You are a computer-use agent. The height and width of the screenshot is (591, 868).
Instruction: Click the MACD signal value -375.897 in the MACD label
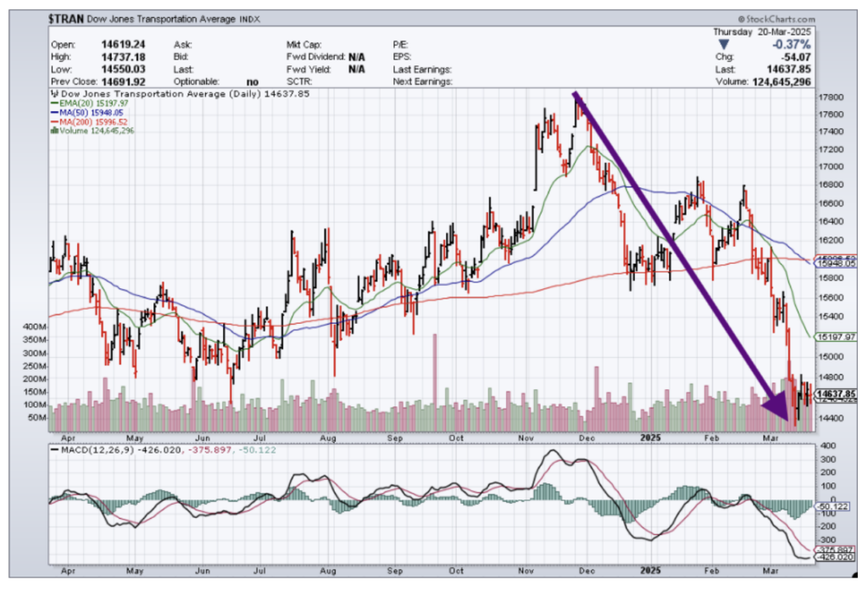210,449
